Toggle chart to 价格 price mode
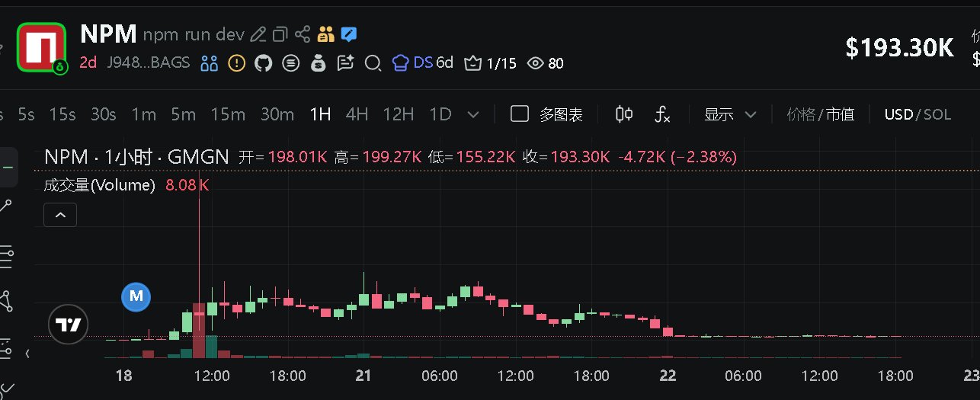This screenshot has height=400, width=980. click(801, 114)
